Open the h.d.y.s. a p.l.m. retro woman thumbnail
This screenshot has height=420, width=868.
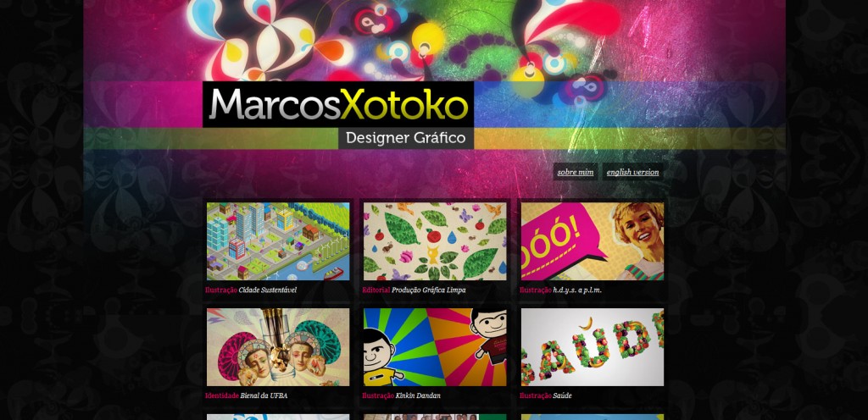593,241
